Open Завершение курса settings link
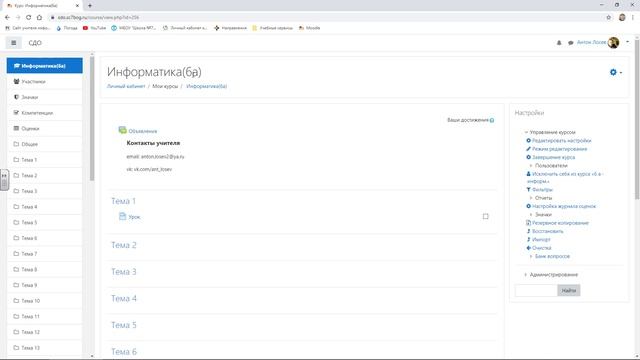The width and height of the screenshot is (640, 360). 553,157
